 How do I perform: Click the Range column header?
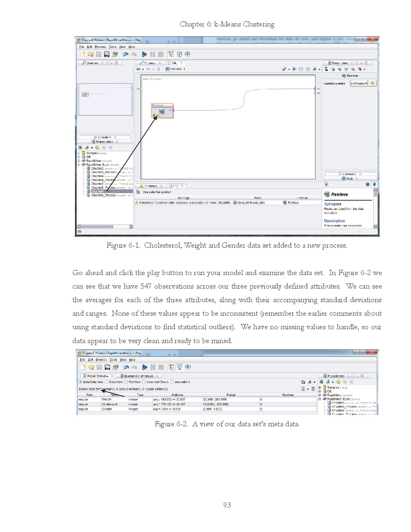pyautogui.click(x=231, y=395)
